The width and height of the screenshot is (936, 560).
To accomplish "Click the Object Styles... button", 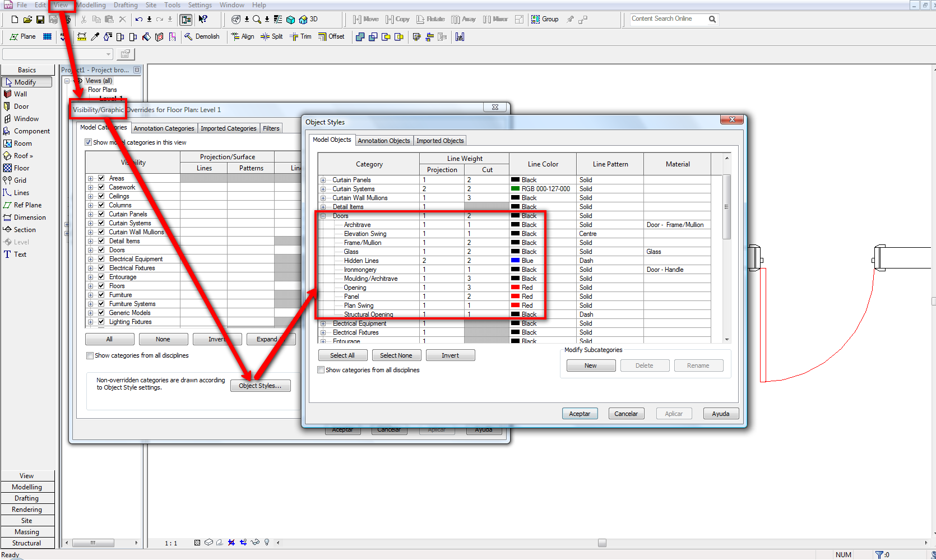I will pyautogui.click(x=260, y=386).
